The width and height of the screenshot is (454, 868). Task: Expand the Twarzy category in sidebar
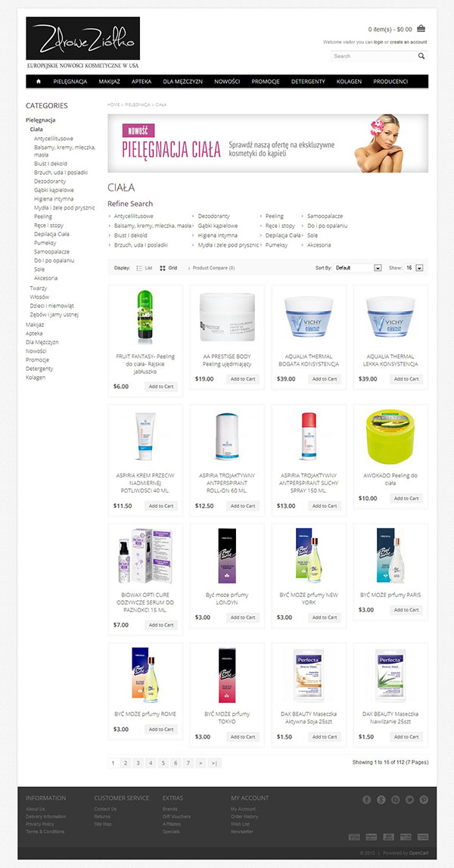pyautogui.click(x=38, y=288)
